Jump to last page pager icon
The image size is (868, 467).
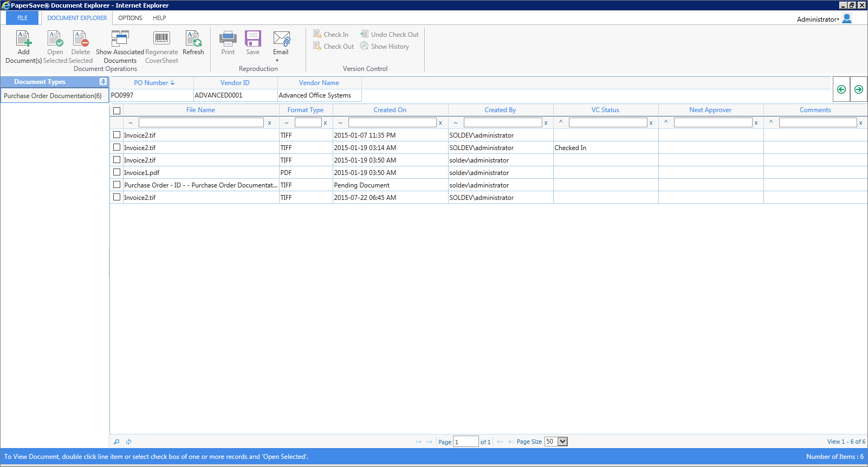(511, 442)
